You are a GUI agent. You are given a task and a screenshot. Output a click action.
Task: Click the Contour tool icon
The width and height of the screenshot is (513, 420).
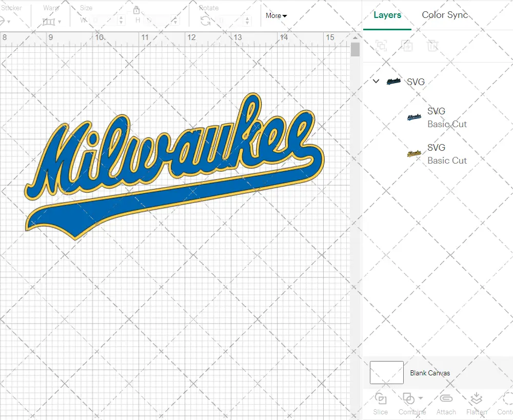point(507,399)
